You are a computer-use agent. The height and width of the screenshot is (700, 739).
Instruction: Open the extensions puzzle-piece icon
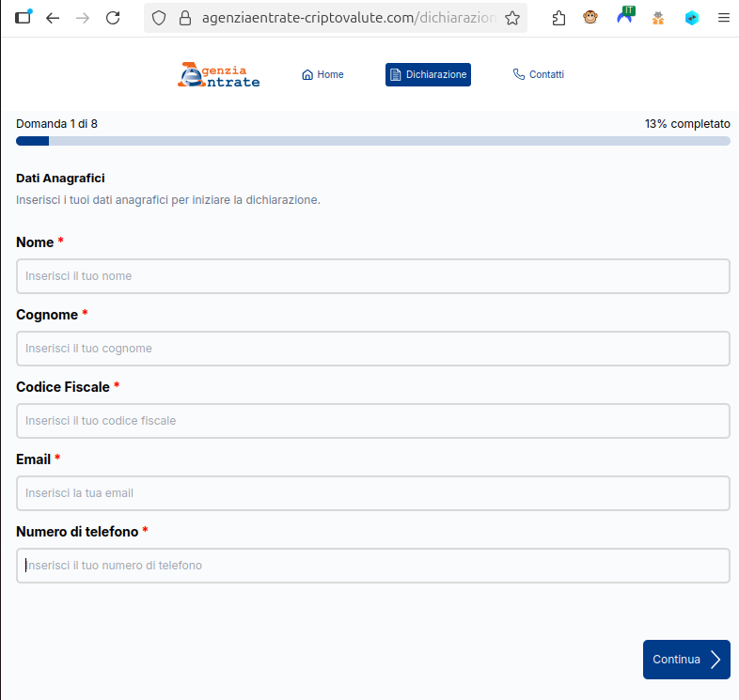(x=559, y=18)
